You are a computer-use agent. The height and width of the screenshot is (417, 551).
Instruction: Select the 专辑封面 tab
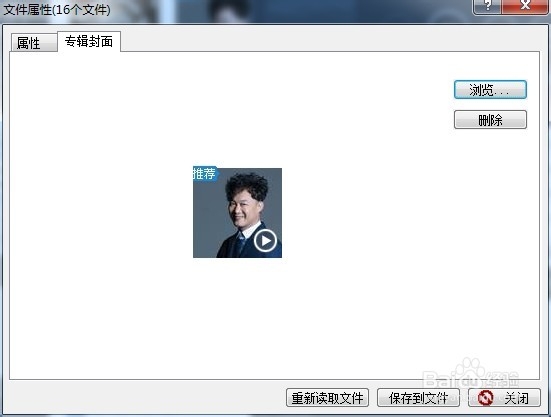click(x=89, y=41)
